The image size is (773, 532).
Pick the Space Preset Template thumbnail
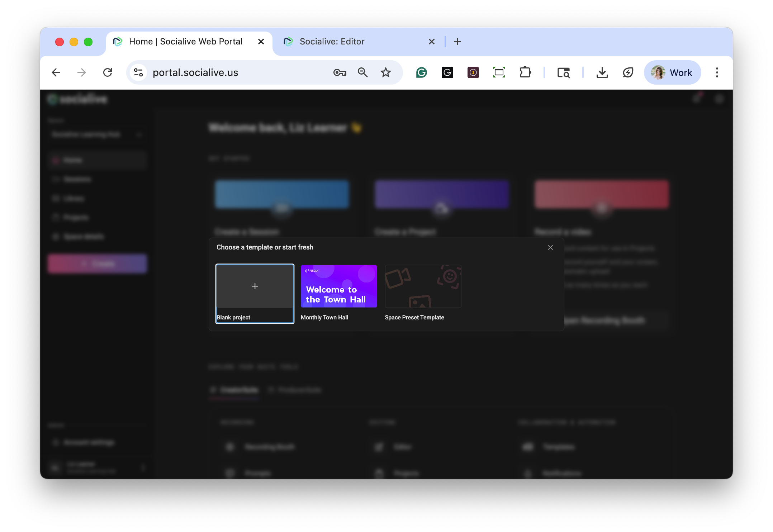423,286
